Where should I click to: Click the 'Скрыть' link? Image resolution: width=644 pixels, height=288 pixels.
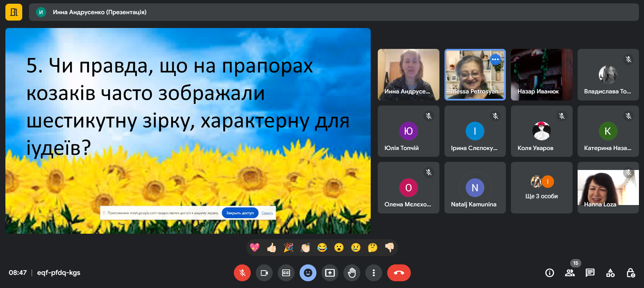267,213
